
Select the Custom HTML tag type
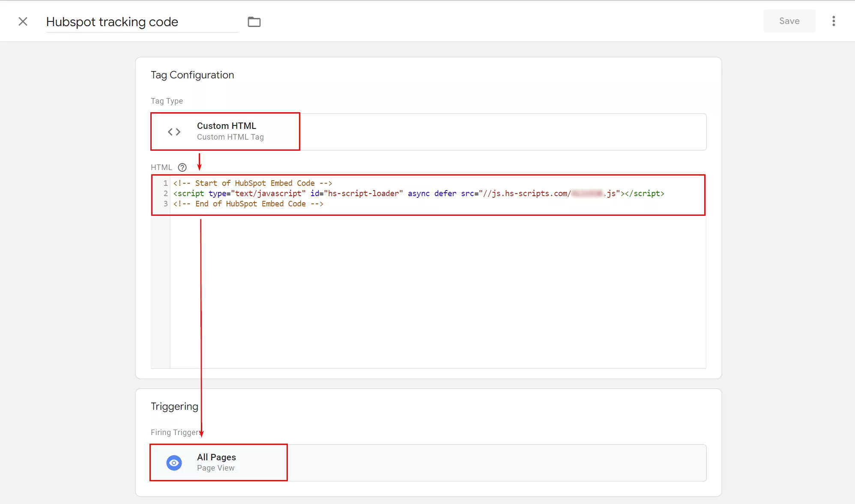point(428,132)
